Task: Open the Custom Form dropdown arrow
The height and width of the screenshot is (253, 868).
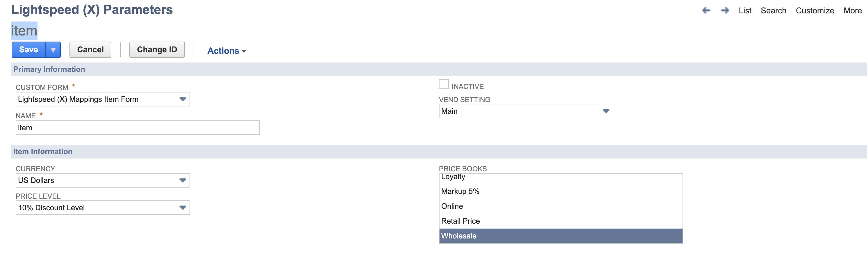Action: point(183,99)
